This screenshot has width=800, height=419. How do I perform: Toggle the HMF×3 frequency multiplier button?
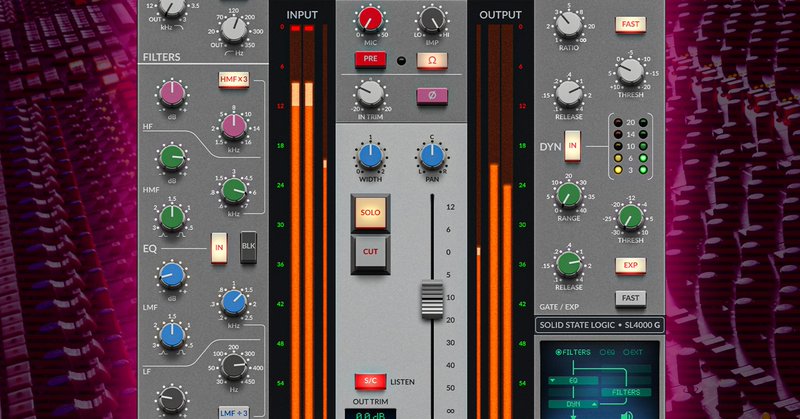point(234,80)
